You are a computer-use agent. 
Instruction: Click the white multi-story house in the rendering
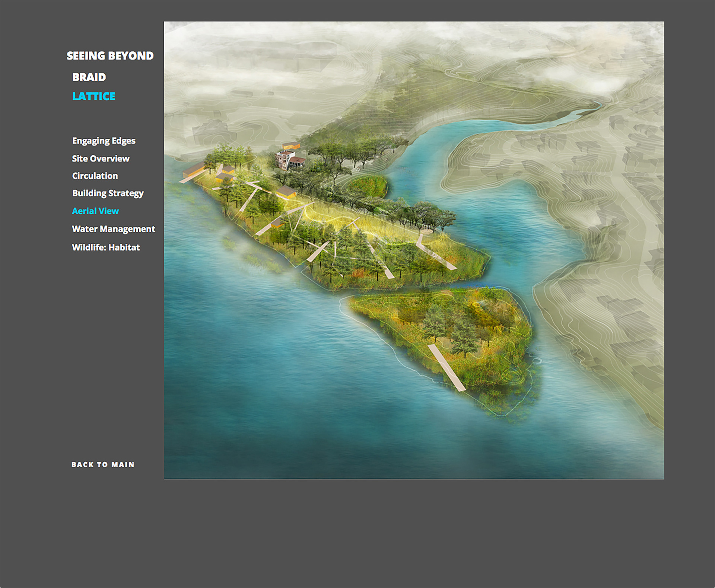[x=286, y=159]
